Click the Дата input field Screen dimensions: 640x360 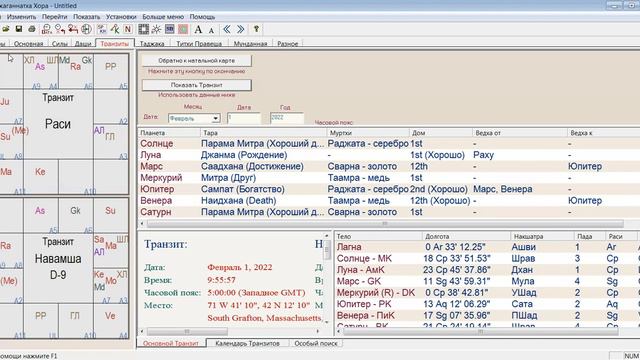tap(244, 118)
